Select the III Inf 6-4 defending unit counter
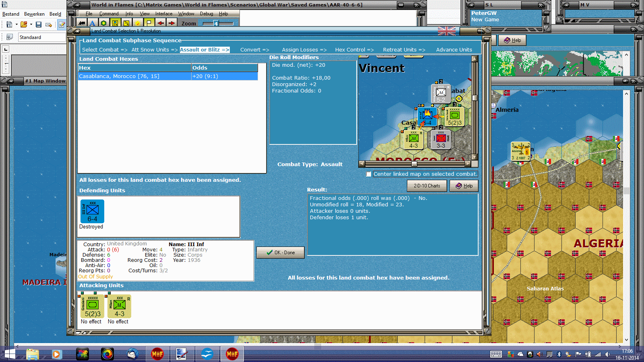 point(92,212)
